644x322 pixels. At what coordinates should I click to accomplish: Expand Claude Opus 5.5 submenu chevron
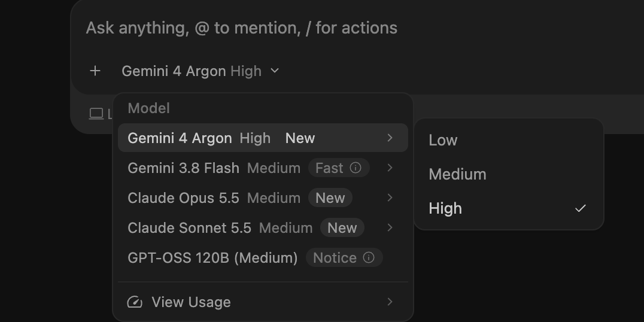(x=390, y=198)
